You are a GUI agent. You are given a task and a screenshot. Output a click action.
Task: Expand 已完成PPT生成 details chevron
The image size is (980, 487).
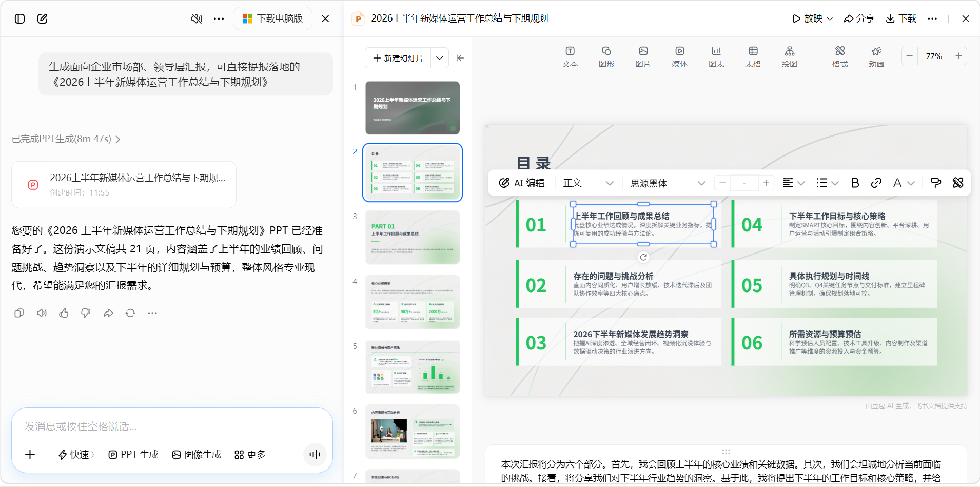point(117,139)
